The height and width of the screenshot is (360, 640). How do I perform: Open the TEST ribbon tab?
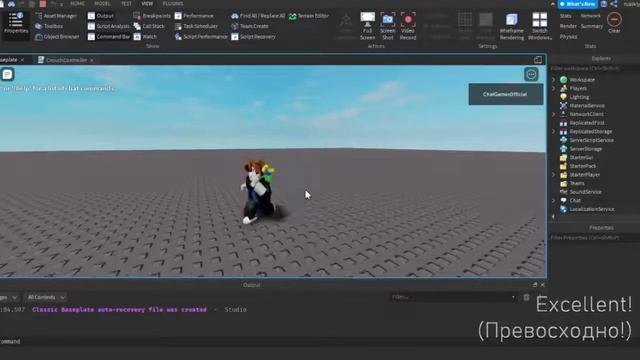126,4
